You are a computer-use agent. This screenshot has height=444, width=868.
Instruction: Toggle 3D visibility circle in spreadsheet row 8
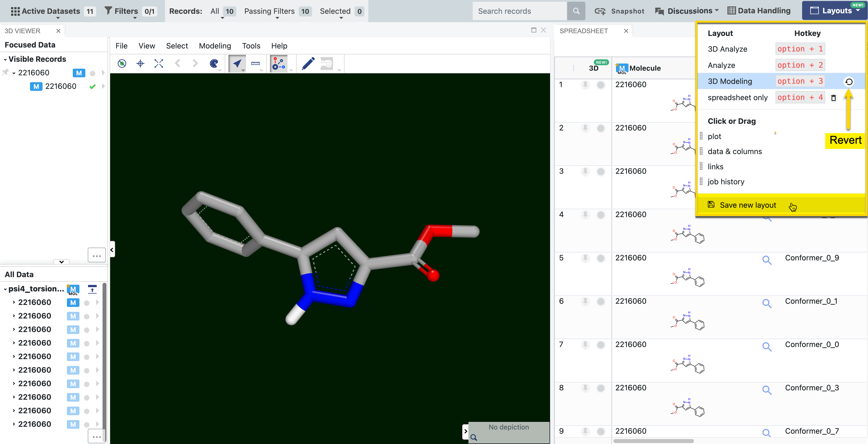click(x=601, y=388)
